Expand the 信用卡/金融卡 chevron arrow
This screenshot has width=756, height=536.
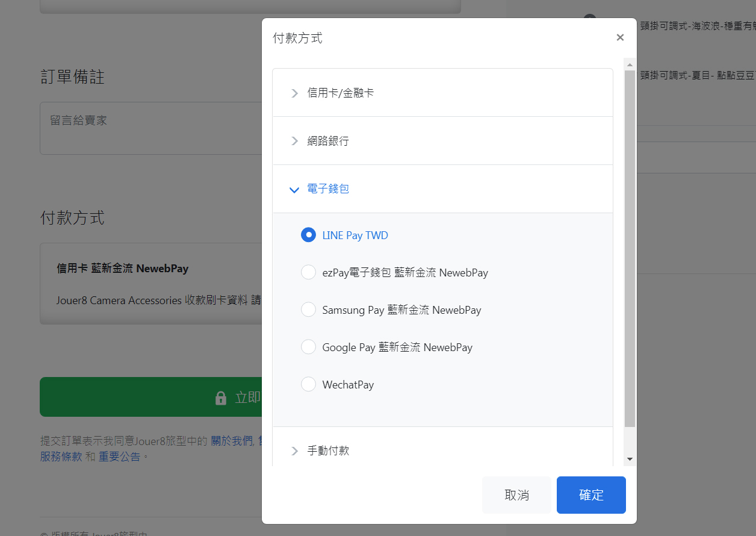click(x=294, y=93)
